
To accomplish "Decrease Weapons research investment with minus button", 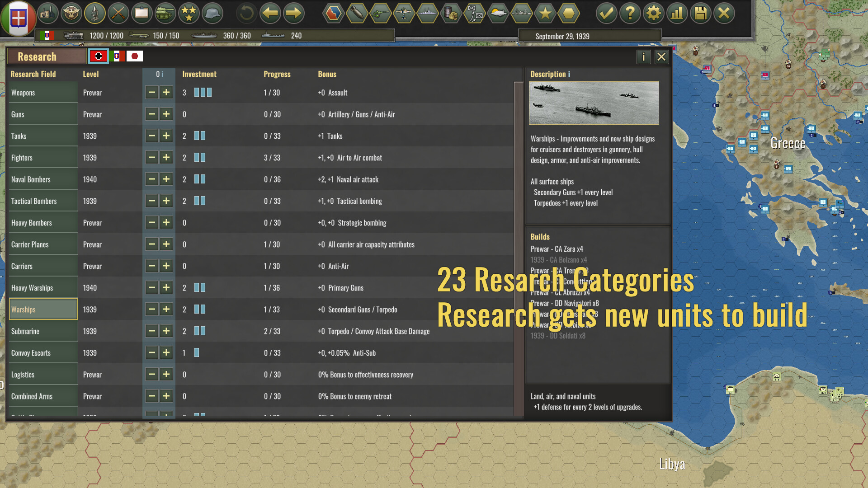I will tap(151, 92).
